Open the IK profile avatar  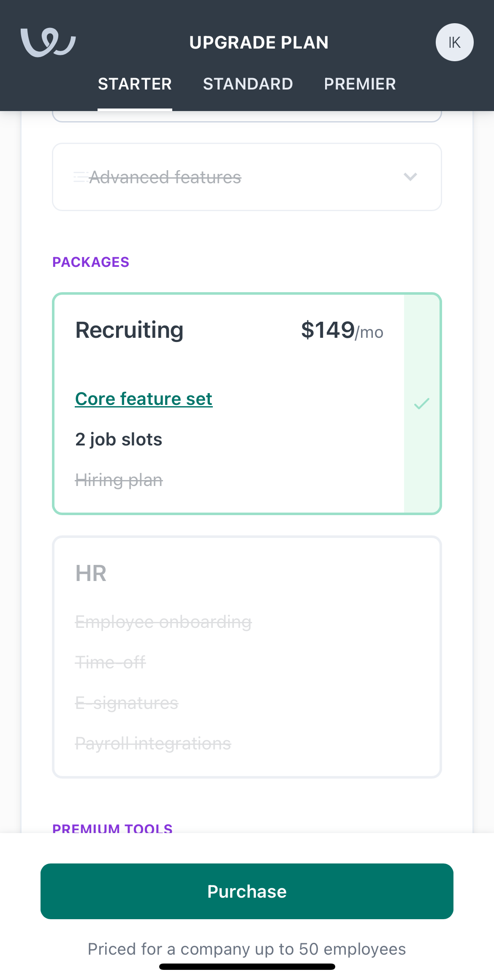454,42
